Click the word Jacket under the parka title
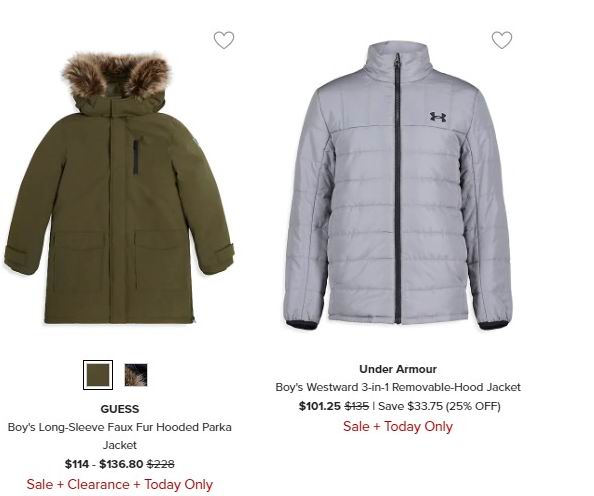The height and width of the screenshot is (496, 594). click(x=120, y=444)
